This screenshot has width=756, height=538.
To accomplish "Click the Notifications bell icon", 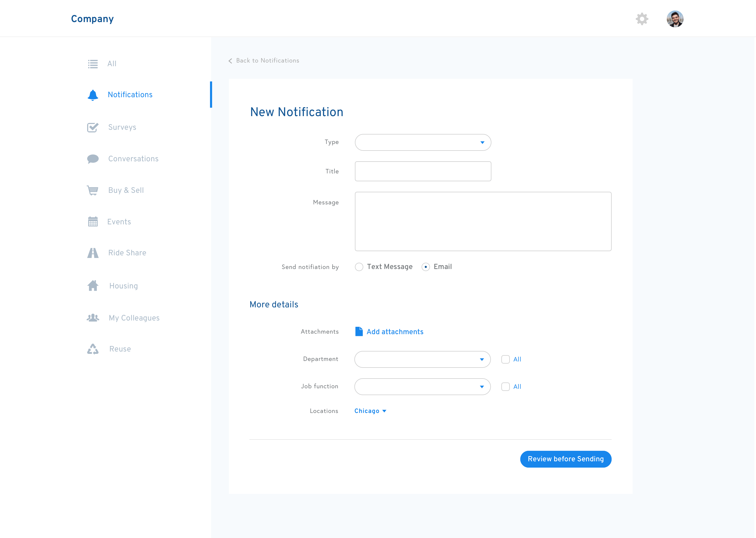I will click(x=93, y=95).
